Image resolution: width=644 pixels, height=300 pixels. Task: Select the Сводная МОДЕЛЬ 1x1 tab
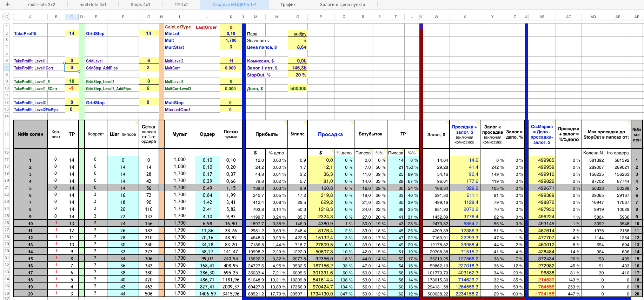pos(234,5)
